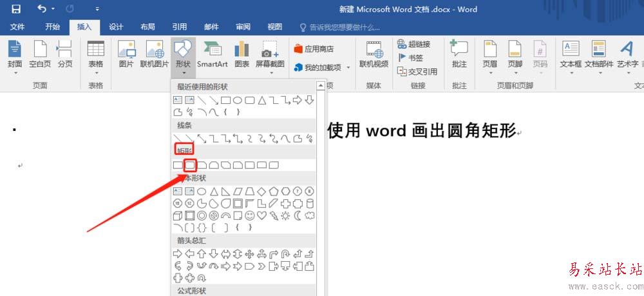Insert a 图片 picture from file
Viewport: 644px width, 296px height.
pos(126,54)
